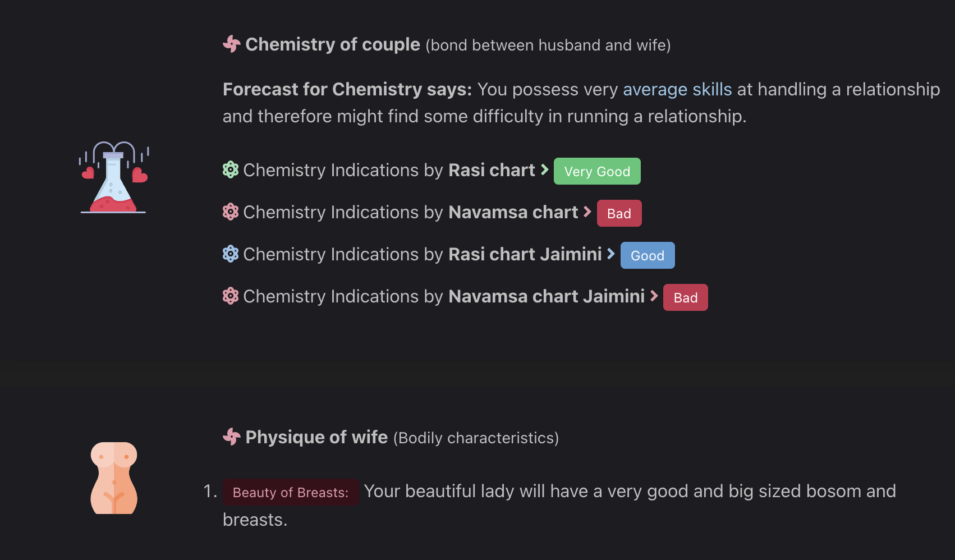
Task: Click the pinwheel icon beside Physique of wife
Action: [x=231, y=437]
